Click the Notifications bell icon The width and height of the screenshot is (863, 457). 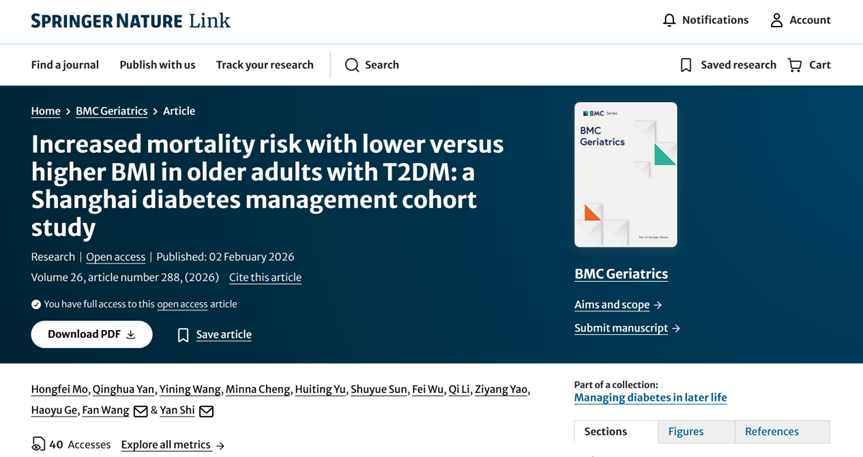669,20
